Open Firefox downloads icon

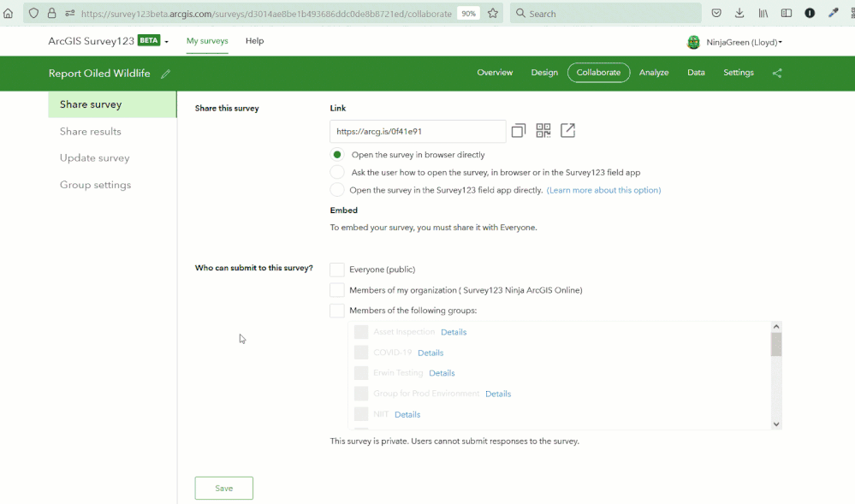click(739, 14)
